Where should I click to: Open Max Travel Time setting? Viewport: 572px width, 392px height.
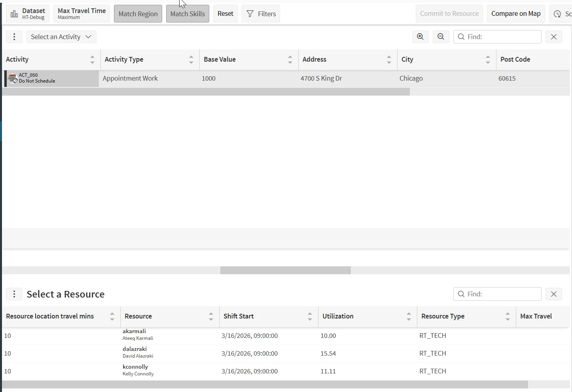coord(81,14)
